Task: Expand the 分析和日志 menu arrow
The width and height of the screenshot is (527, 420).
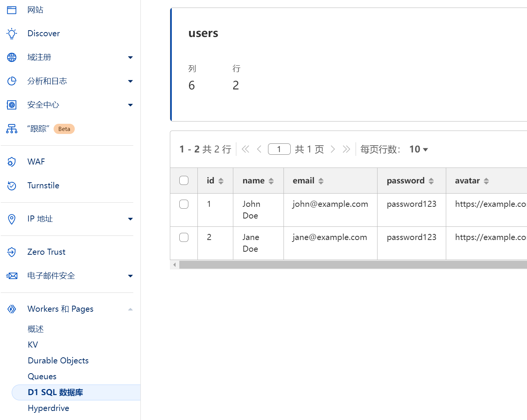Action: pyautogui.click(x=130, y=82)
